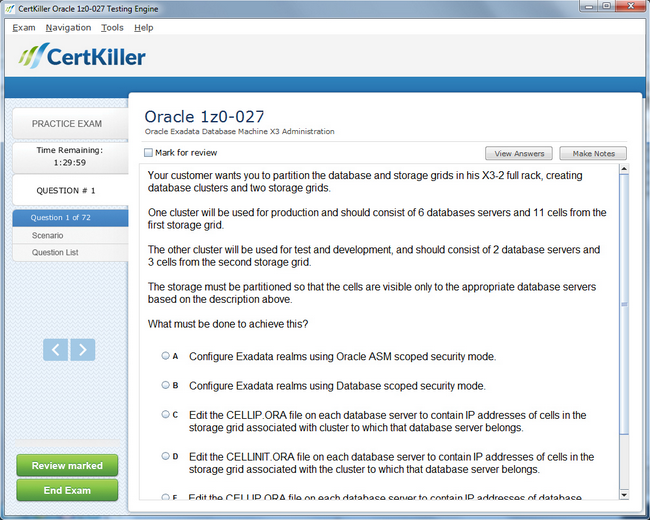Open the Question List tab
This screenshot has height=520, width=650.
click(x=70, y=252)
